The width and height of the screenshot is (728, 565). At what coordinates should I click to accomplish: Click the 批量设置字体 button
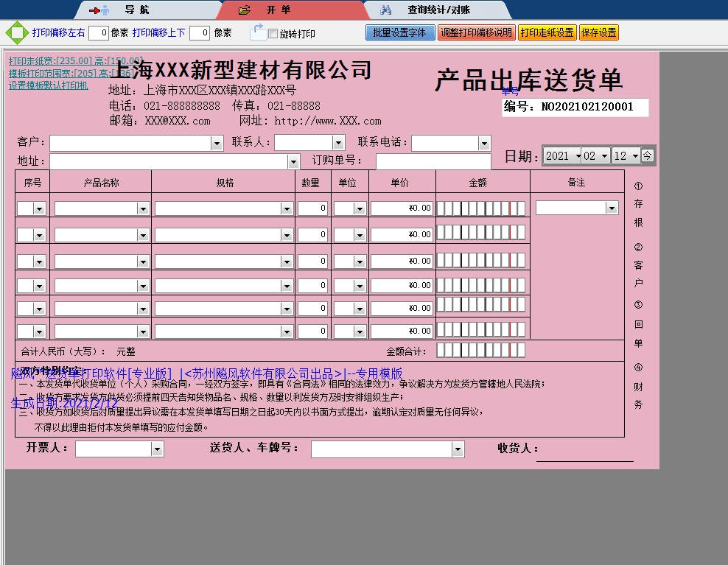[x=399, y=32]
